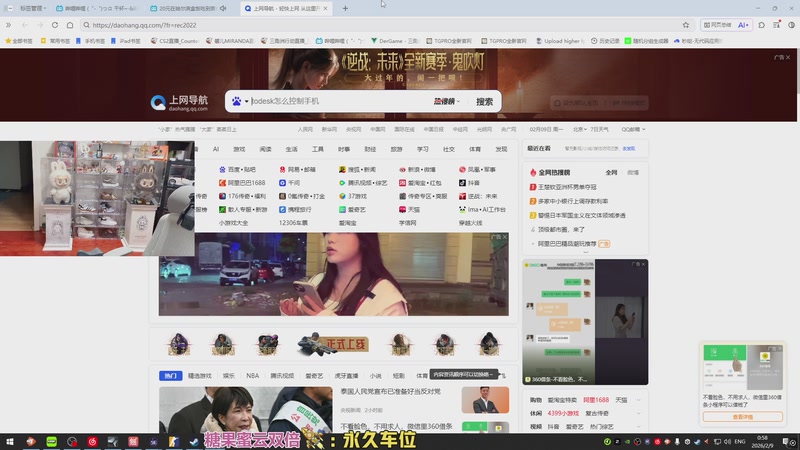Expand the hot search list dropdown in search box
Viewport: 800px width, 450px height.
coord(447,101)
